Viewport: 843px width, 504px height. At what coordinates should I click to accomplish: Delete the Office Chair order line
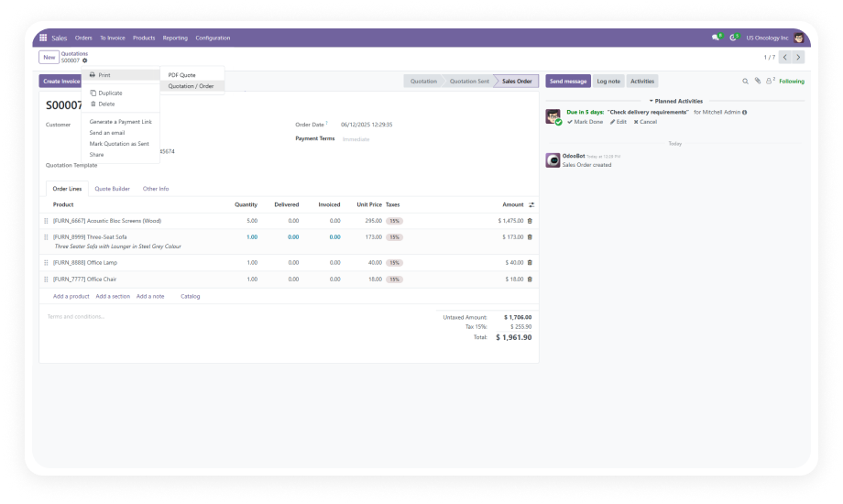tap(530, 279)
